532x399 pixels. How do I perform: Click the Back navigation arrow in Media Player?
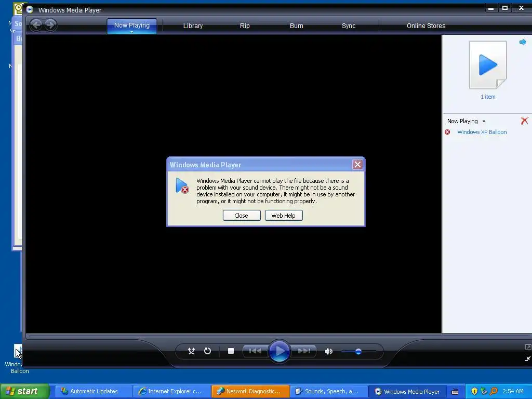(x=36, y=25)
